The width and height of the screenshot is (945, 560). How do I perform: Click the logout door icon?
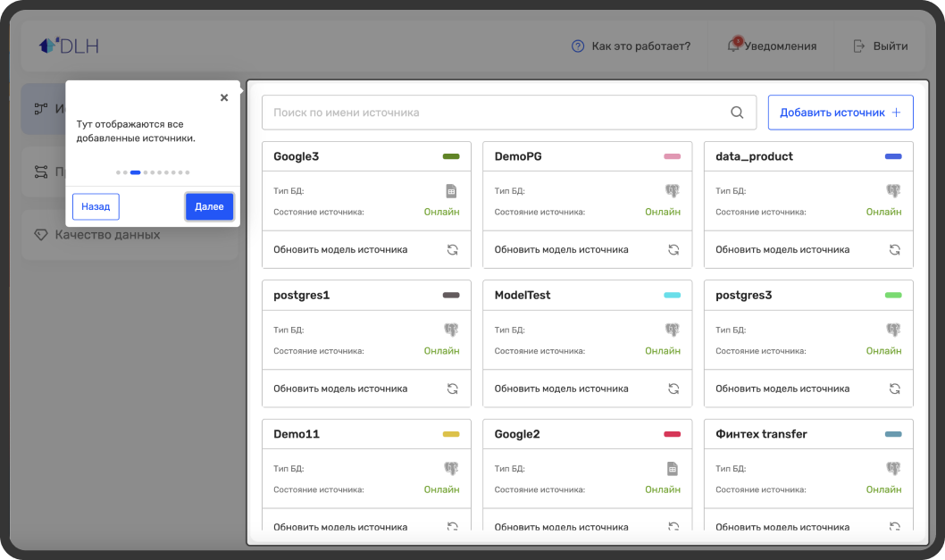point(859,46)
